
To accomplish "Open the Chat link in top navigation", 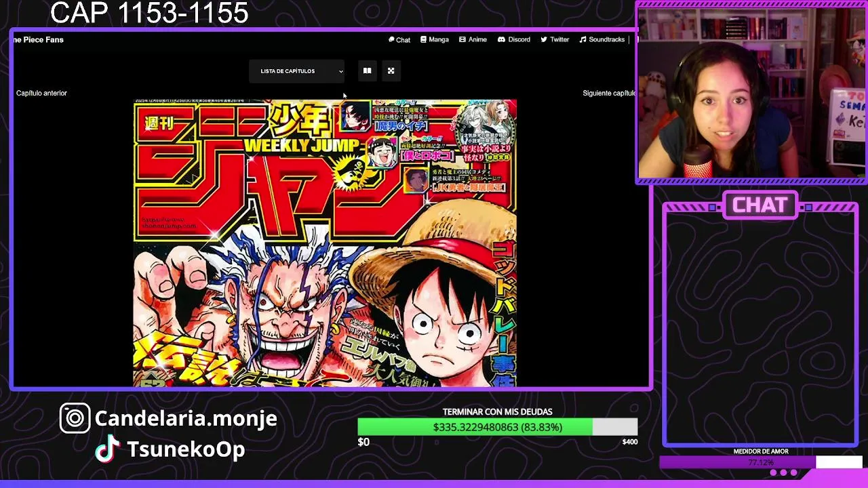I will [x=399, y=40].
